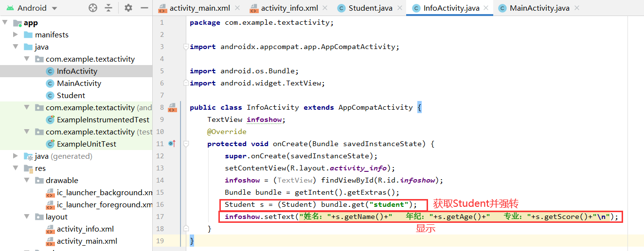Screen dimensions: 644x251
Task: Select the drawable folder label
Action: click(62, 181)
